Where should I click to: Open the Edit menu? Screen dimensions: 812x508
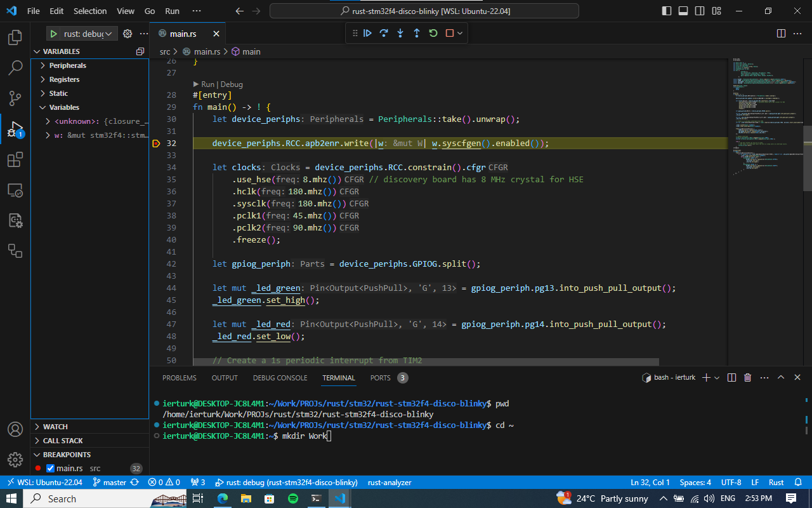(56, 11)
